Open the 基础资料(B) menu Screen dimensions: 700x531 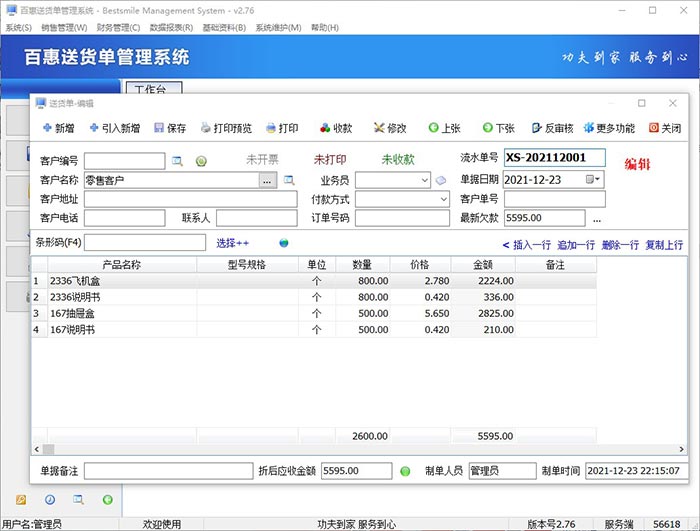pyautogui.click(x=224, y=28)
